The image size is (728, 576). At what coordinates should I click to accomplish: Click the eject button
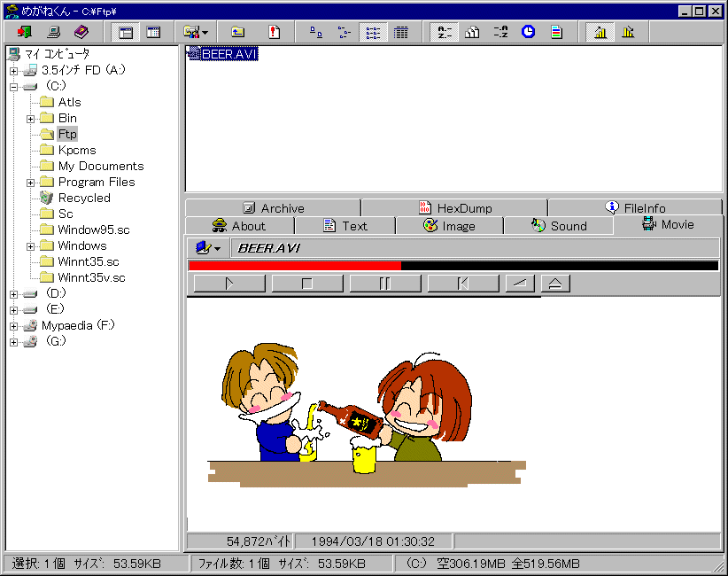[555, 284]
